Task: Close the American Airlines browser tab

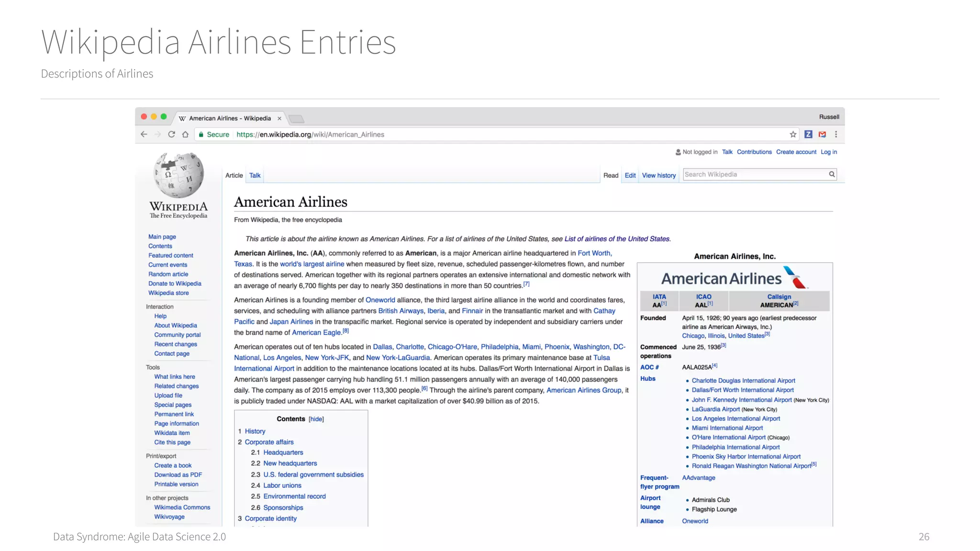Action: click(x=279, y=119)
